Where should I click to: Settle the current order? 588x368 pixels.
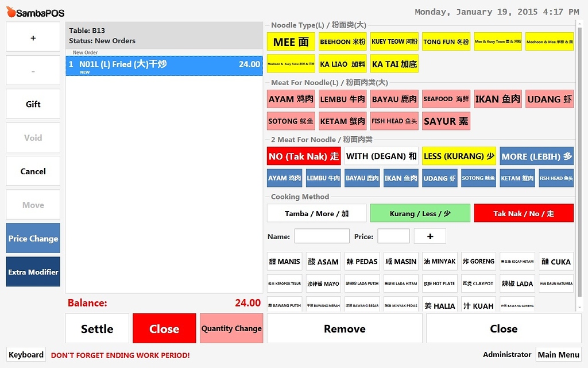click(x=96, y=328)
